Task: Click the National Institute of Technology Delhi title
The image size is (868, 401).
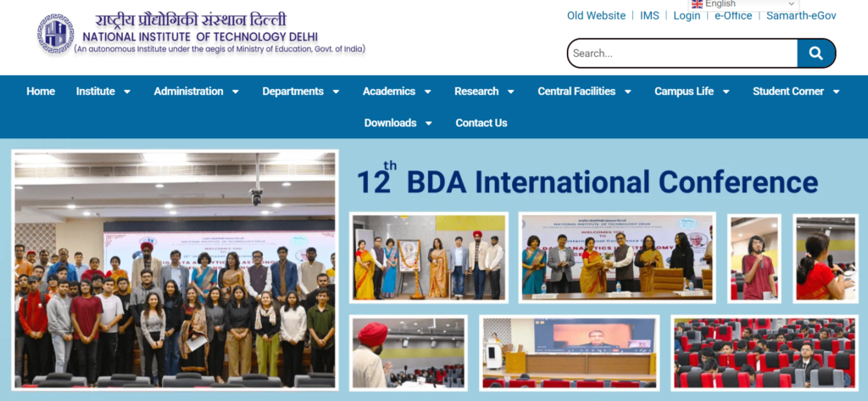Action: tap(200, 37)
